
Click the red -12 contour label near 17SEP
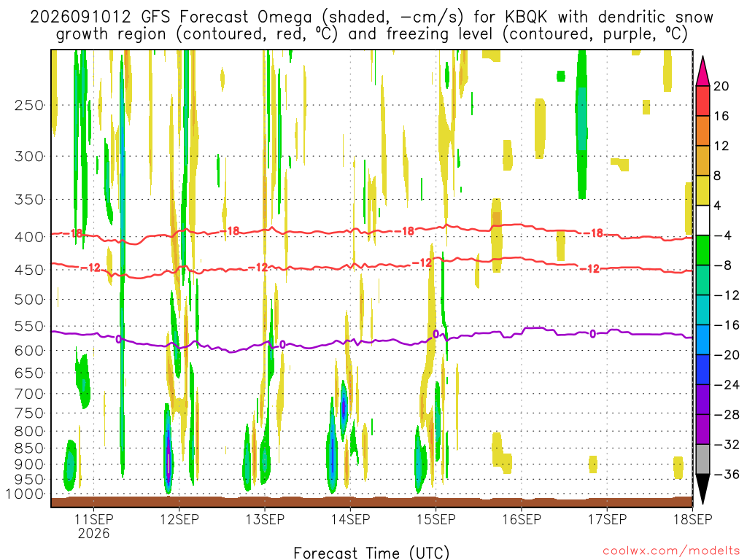point(591,269)
